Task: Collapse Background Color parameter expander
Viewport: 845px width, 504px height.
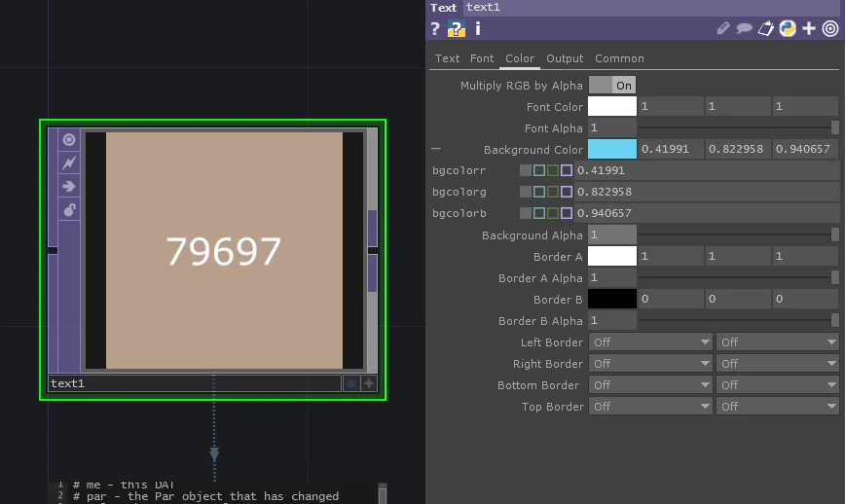Action: [x=436, y=149]
